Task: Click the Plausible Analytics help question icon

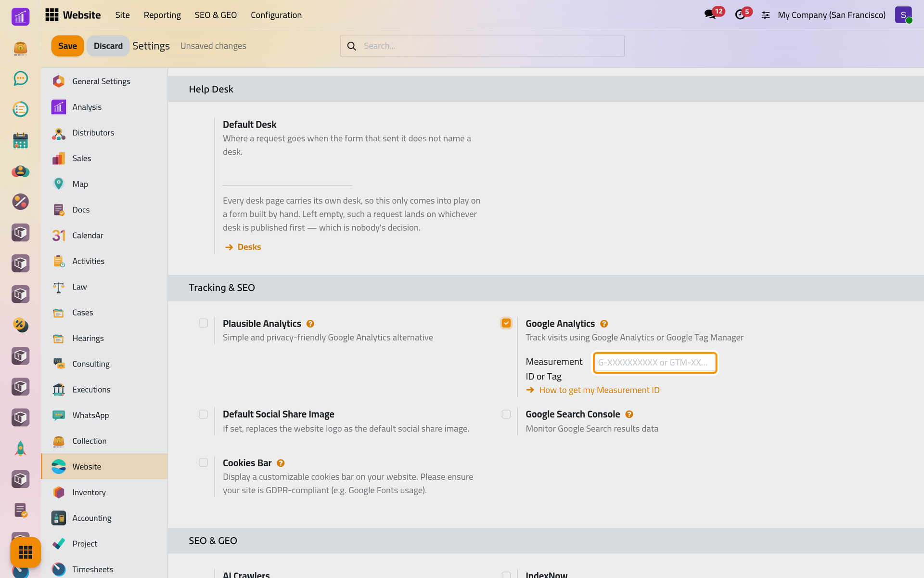Action: point(310,324)
